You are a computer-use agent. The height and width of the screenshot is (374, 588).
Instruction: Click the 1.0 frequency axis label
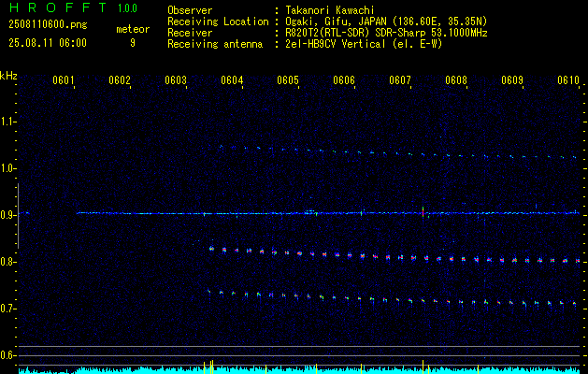click(7, 168)
